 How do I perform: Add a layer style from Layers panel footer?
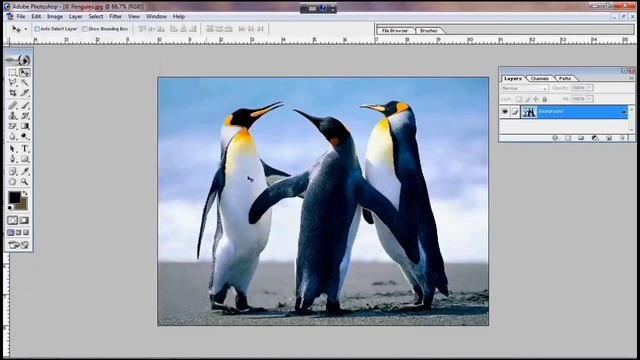(556, 138)
